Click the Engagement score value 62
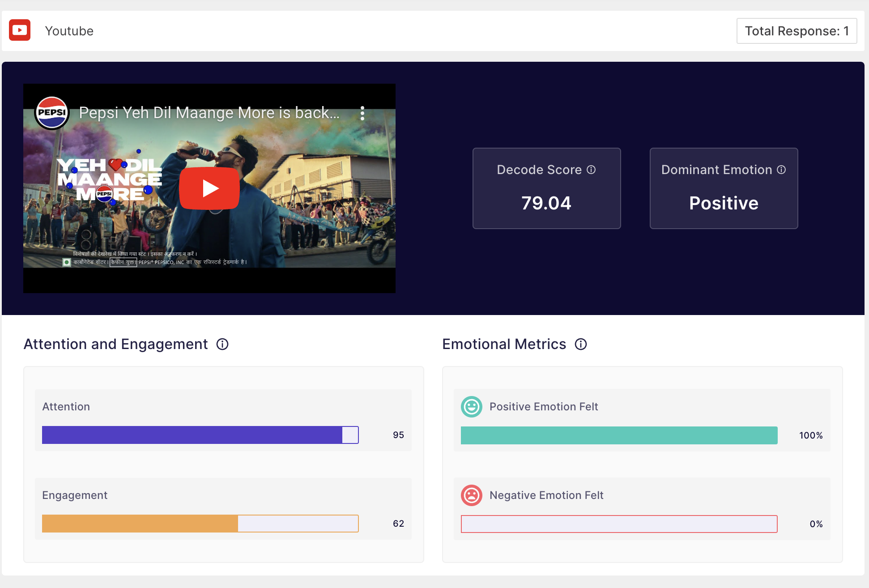This screenshot has height=588, width=869. tap(398, 524)
